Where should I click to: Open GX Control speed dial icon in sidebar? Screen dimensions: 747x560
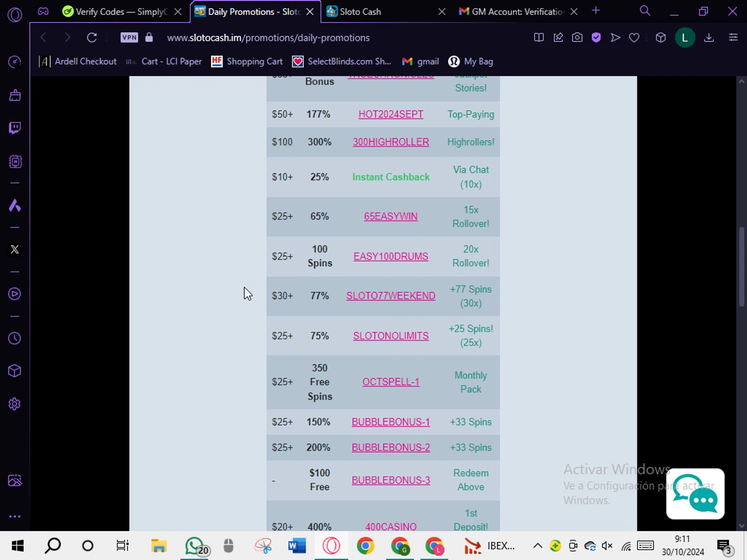tap(15, 62)
